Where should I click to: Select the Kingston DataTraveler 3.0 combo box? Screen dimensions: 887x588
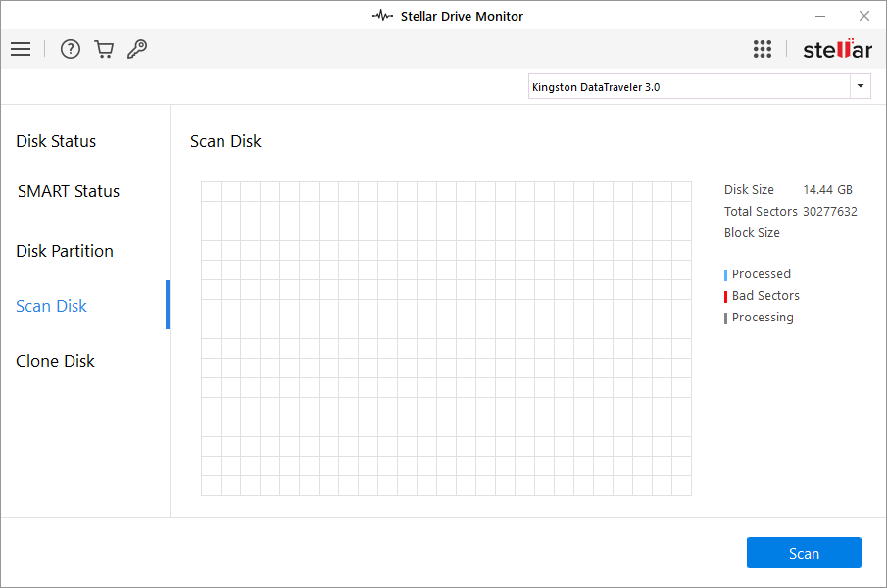click(x=689, y=87)
